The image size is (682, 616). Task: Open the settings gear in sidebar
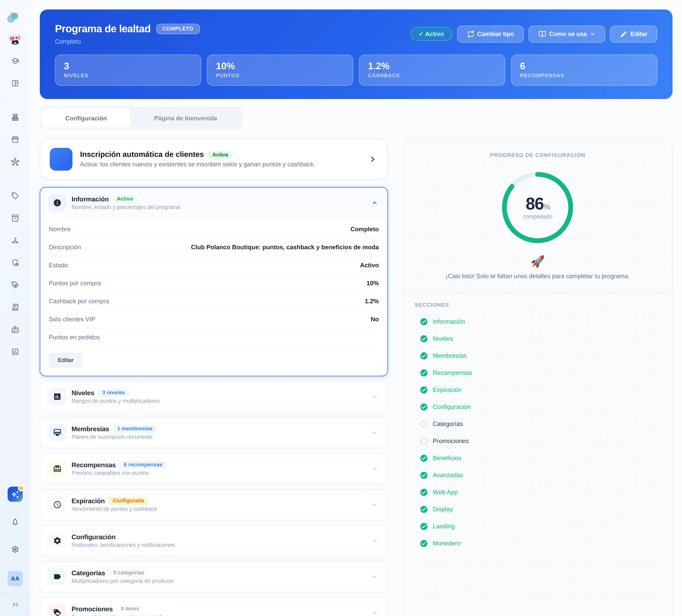pyautogui.click(x=15, y=549)
